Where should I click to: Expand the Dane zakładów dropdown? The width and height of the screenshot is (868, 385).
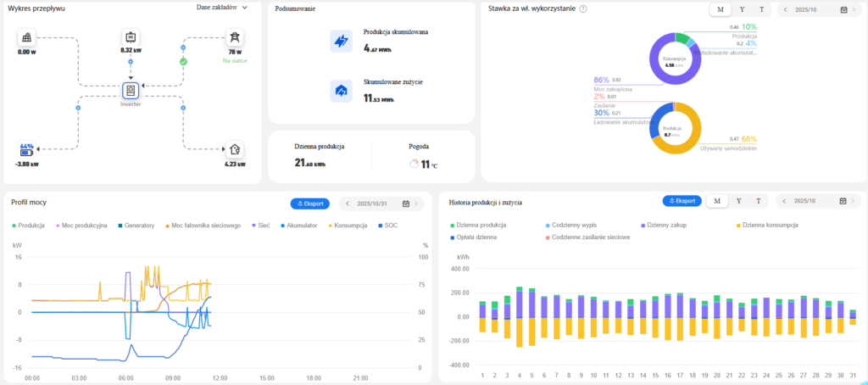tap(220, 8)
